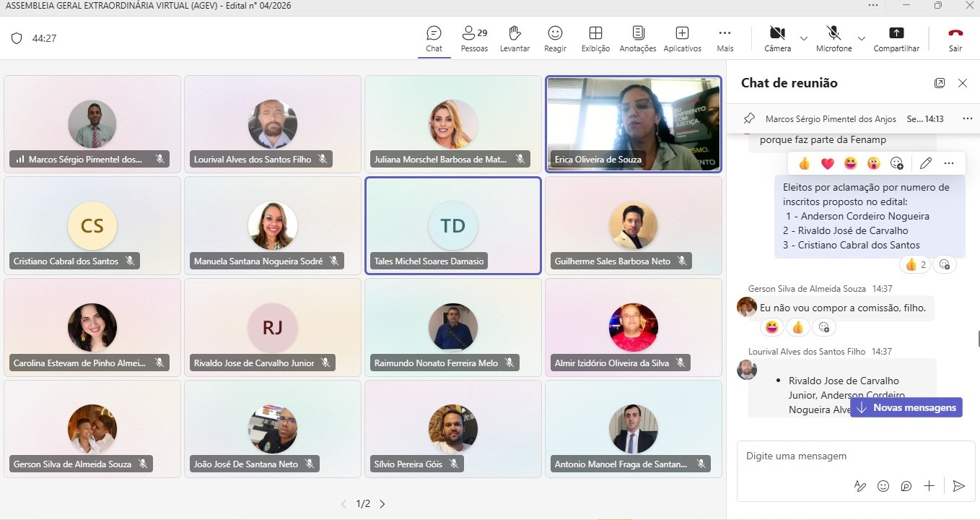Pop out the meeting chat panel
The height and width of the screenshot is (520, 980).
940,83
